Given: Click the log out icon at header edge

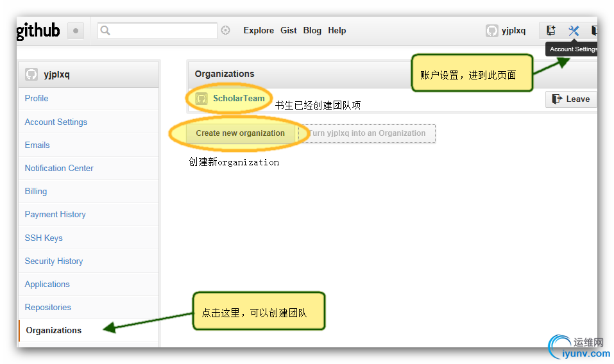Looking at the screenshot, I should point(594,30).
